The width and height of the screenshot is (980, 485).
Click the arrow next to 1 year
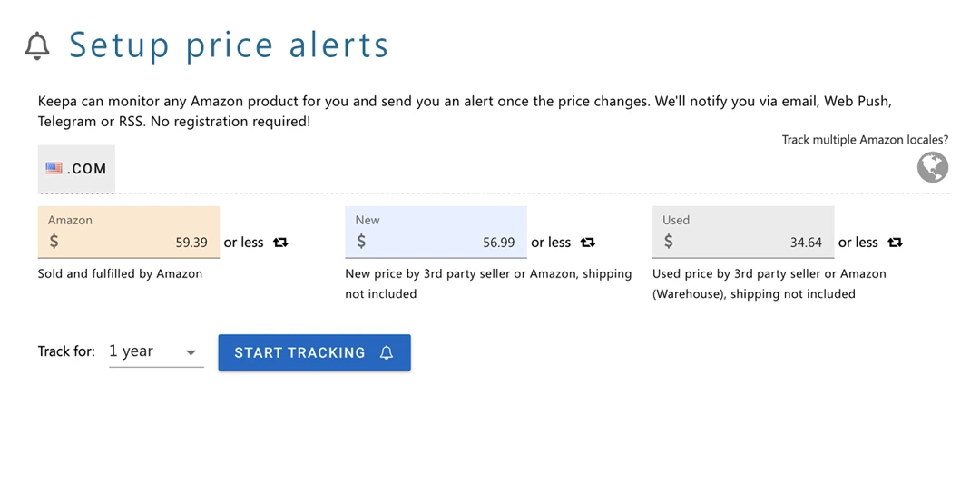click(191, 352)
